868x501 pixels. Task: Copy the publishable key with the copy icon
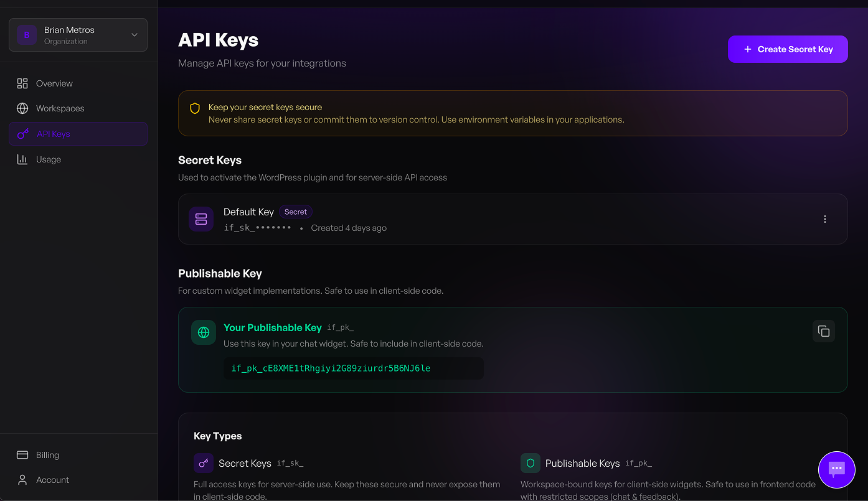[824, 331]
